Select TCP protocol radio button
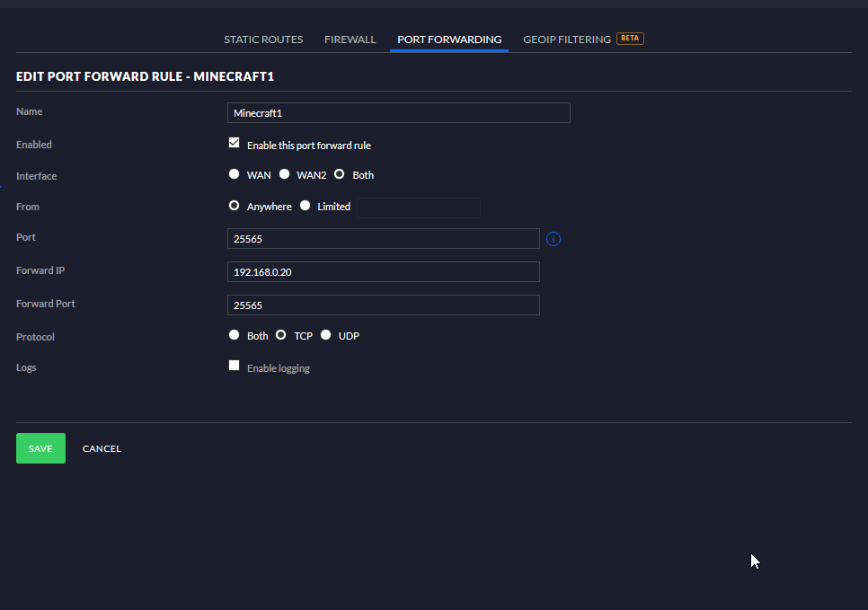868x610 pixels. point(281,335)
